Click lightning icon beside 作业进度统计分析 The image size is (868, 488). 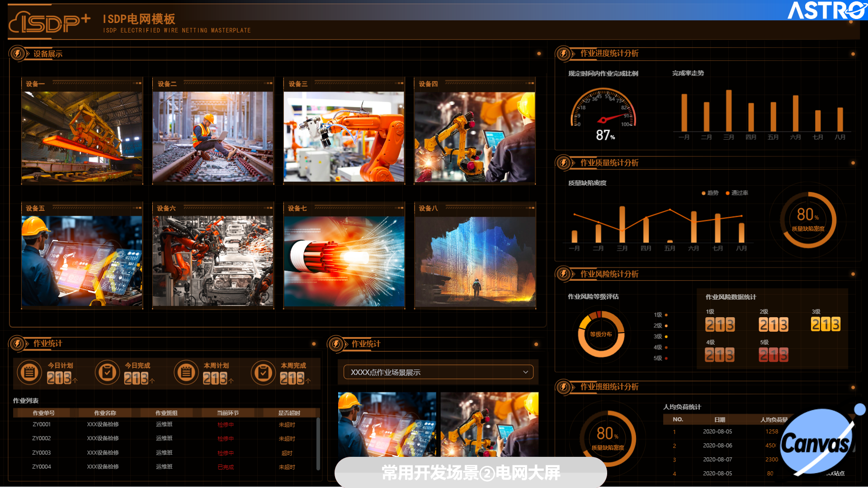pos(563,54)
